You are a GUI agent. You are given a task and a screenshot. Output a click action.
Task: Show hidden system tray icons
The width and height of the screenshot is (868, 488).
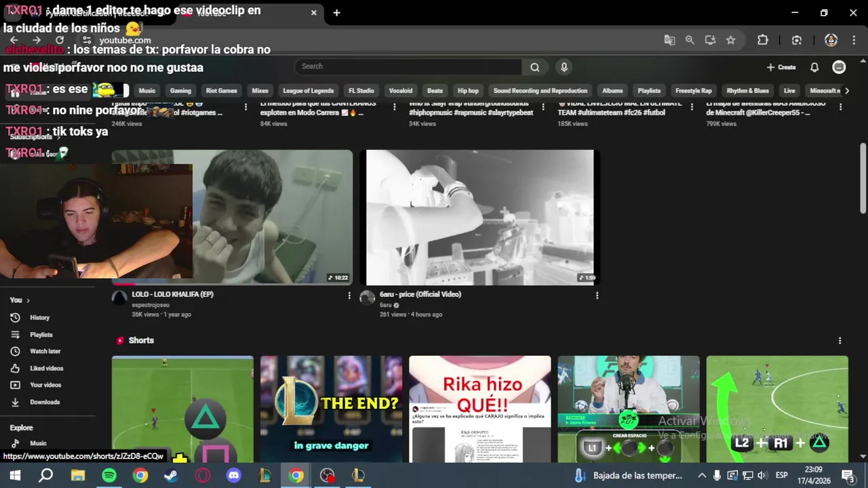(x=702, y=476)
